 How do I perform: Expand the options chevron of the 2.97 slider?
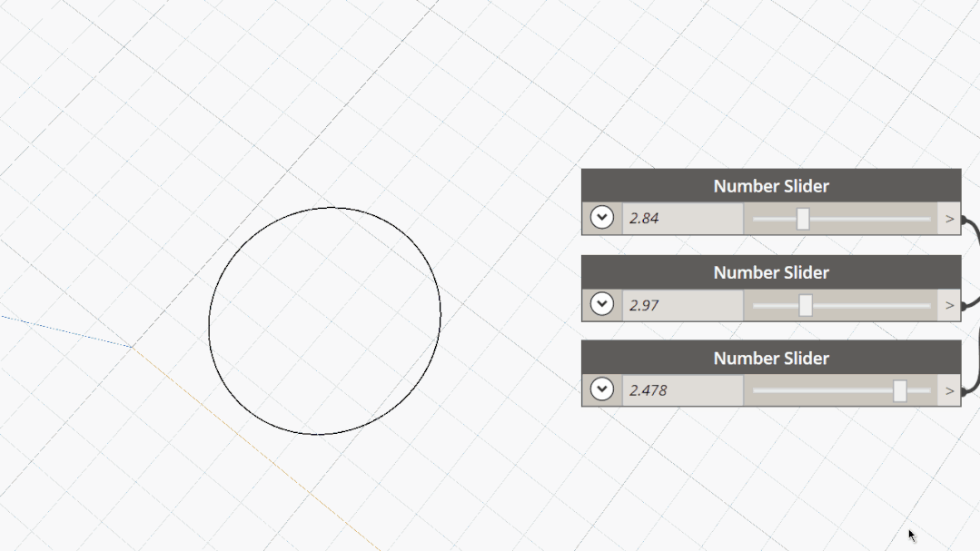tap(602, 304)
